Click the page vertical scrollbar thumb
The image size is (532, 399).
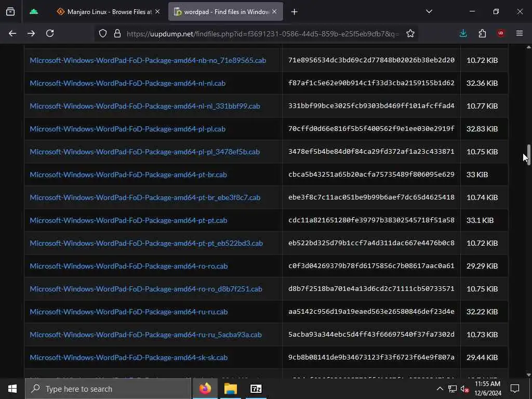[x=528, y=155]
